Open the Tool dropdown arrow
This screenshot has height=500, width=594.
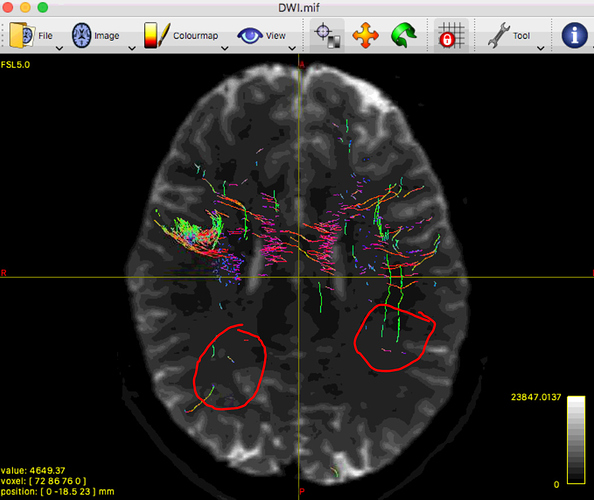click(541, 48)
